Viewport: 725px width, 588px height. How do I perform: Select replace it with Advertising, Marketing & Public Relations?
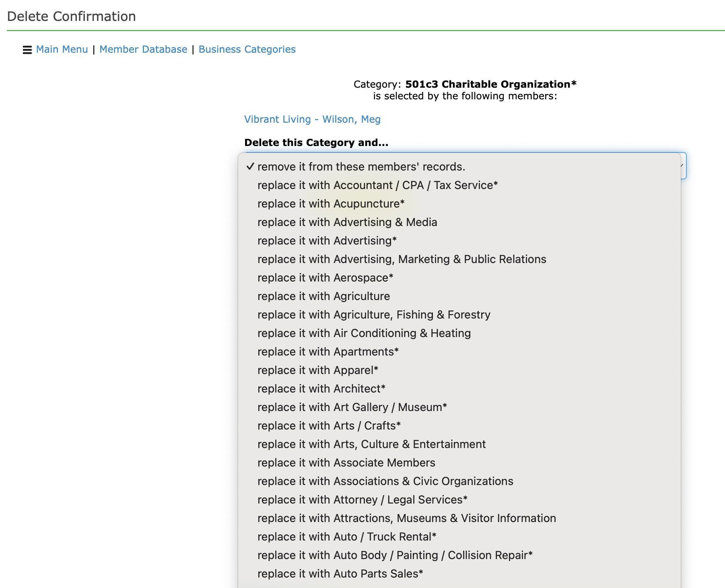click(x=402, y=259)
